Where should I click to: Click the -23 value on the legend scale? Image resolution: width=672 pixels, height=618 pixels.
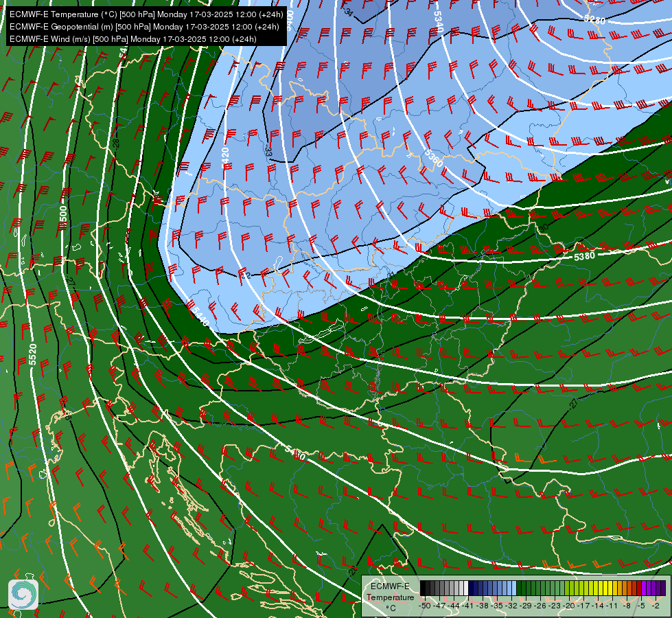(555, 606)
